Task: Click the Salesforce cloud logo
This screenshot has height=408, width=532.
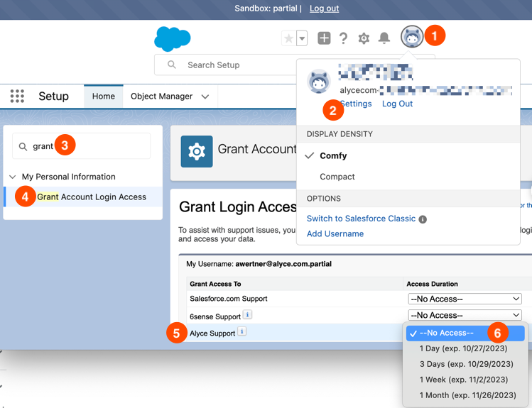Action: click(x=173, y=39)
